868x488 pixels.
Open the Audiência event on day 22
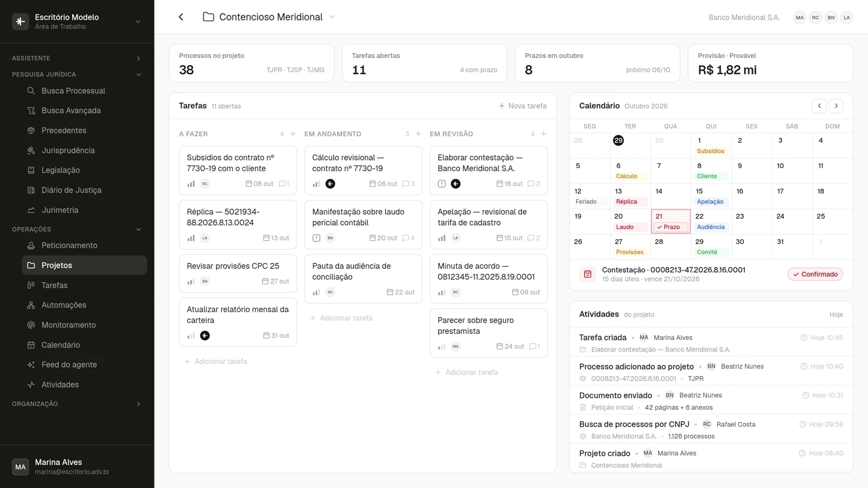(x=711, y=227)
